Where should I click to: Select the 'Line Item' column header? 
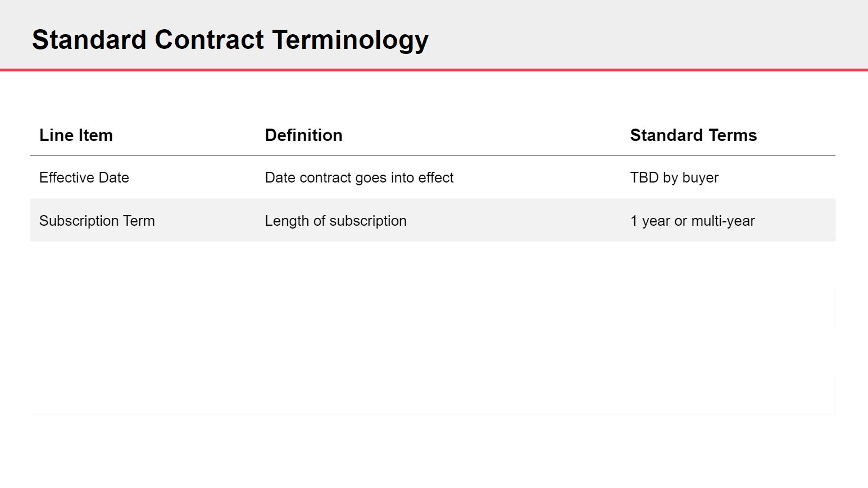tap(76, 135)
